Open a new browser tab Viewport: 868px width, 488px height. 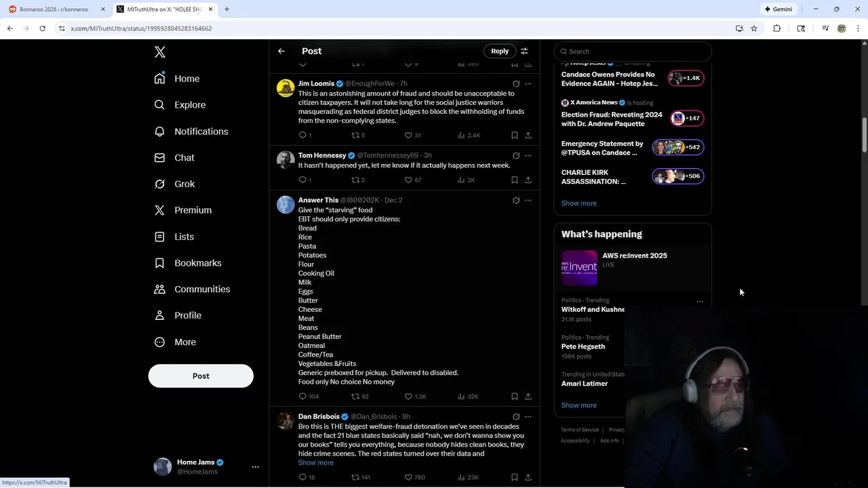point(226,9)
